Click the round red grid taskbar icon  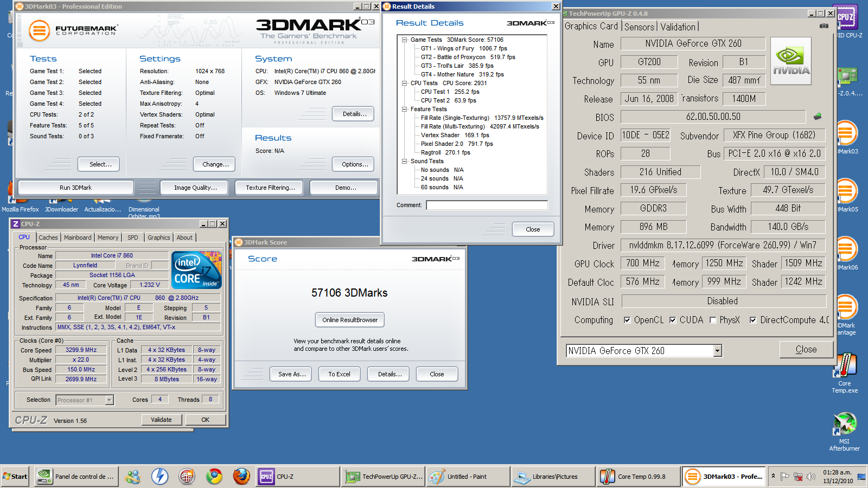pyautogui.click(x=187, y=477)
